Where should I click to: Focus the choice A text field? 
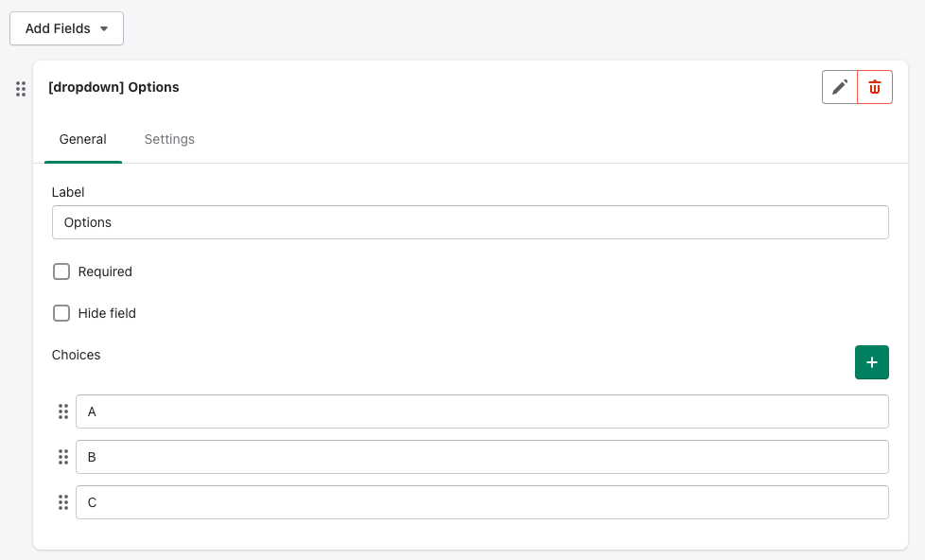481,411
